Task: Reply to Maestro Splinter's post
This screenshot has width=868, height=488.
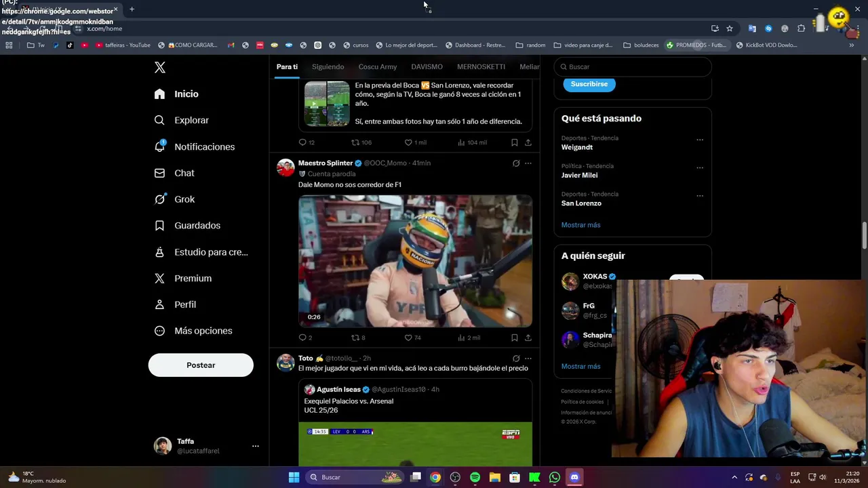Action: 302,338
